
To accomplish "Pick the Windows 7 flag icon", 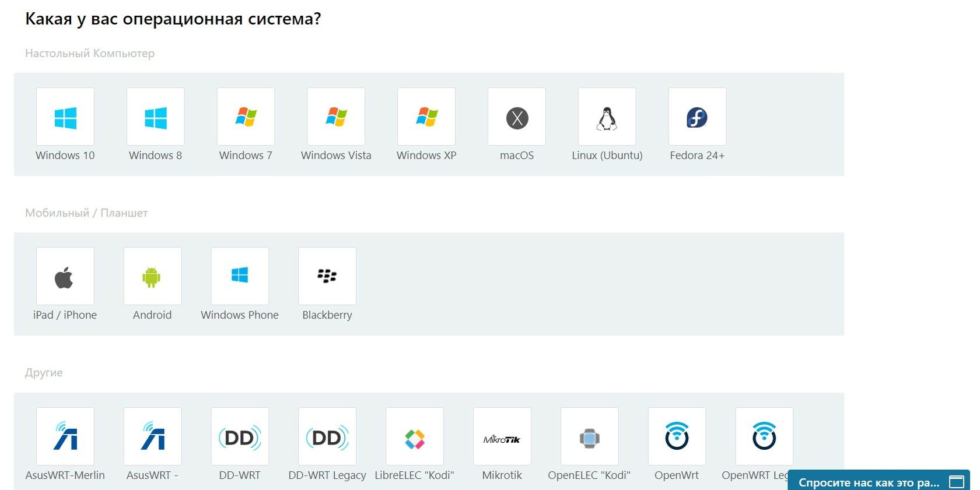I will click(246, 117).
